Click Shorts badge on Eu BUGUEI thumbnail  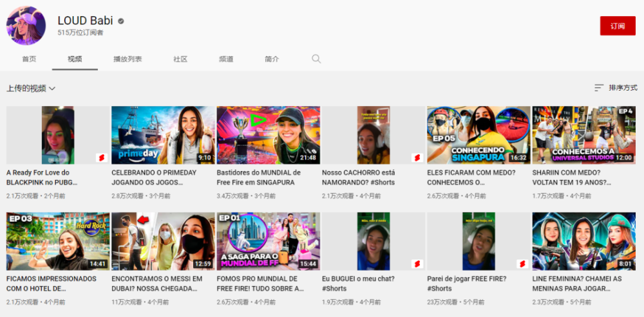[417, 264]
